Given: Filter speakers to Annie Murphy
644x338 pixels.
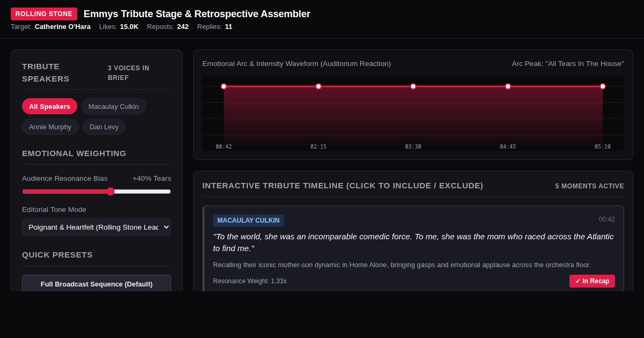Looking at the screenshot, I should [x=50, y=127].
